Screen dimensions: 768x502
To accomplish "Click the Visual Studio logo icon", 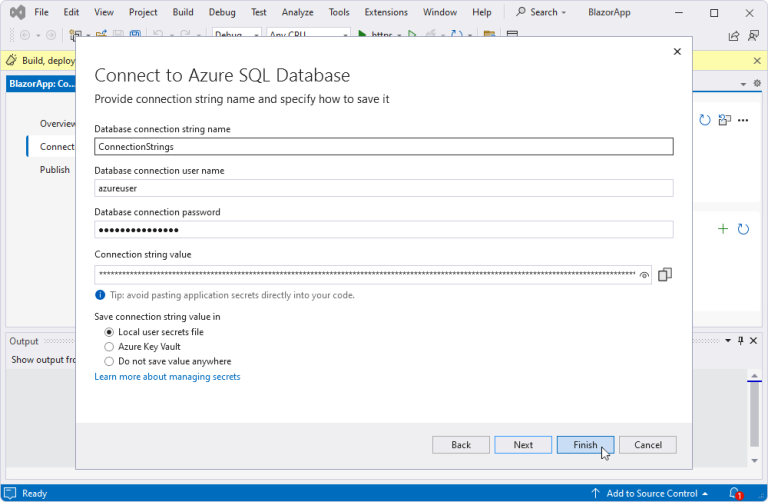I will (17, 12).
